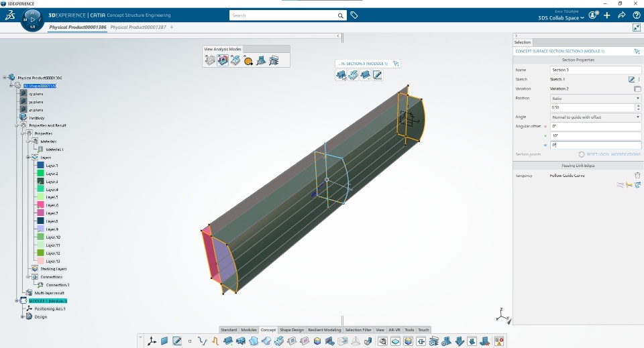This screenshot has height=348, width=644.
Task: Click the orange scissors icon under tangency
Action: [629, 185]
